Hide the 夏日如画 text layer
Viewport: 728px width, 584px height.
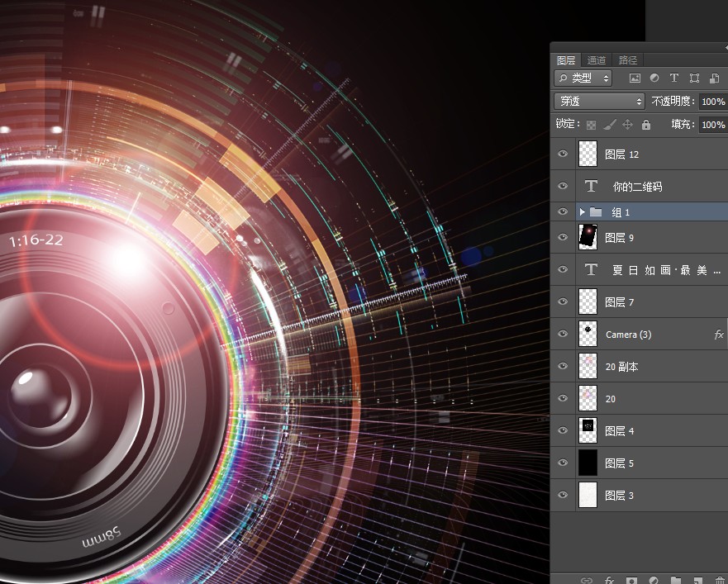pyautogui.click(x=563, y=269)
